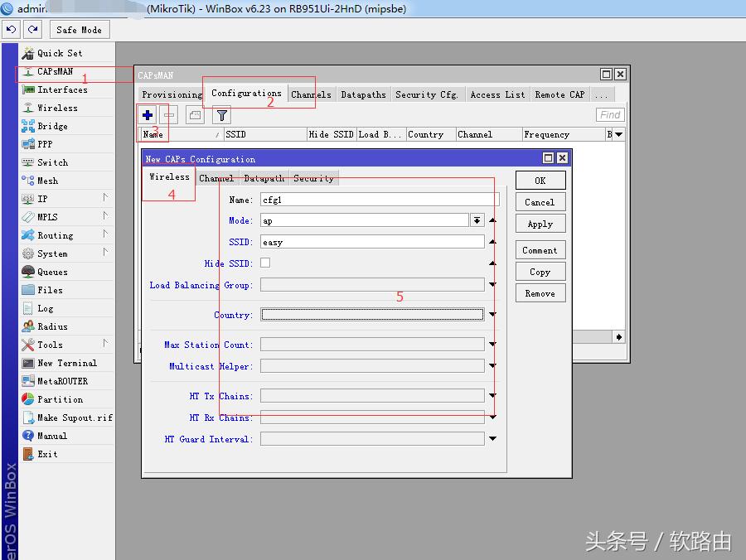Open Partition sidebar item

pos(67,399)
